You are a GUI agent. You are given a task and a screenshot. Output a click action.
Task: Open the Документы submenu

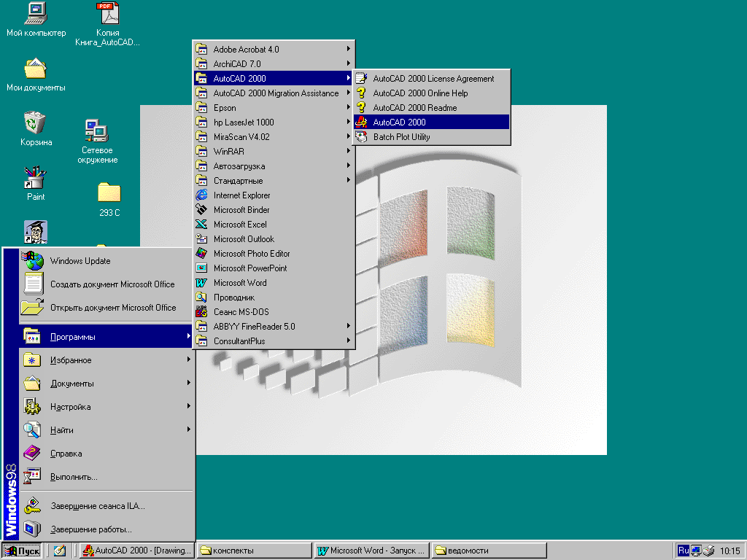(107, 384)
